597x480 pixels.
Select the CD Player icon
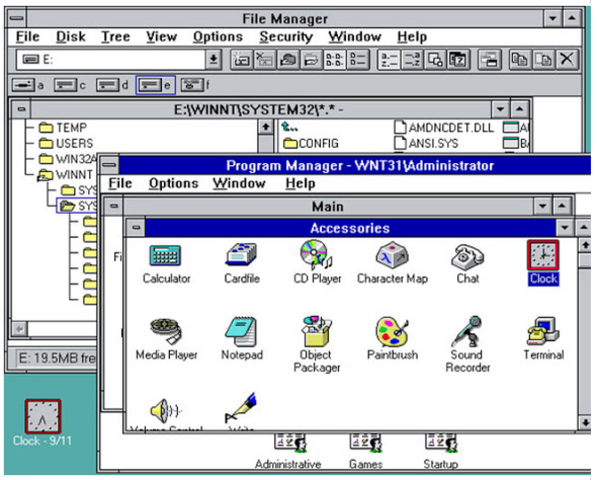tap(316, 254)
